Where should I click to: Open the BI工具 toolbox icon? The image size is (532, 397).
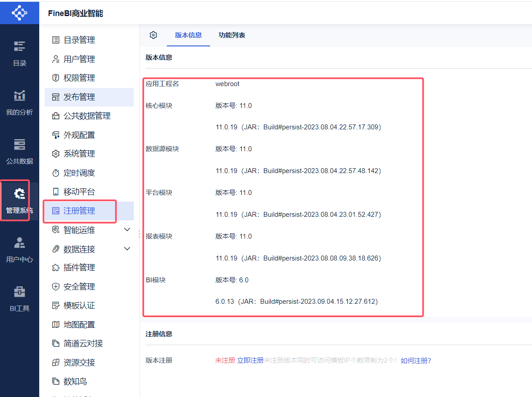point(19,291)
